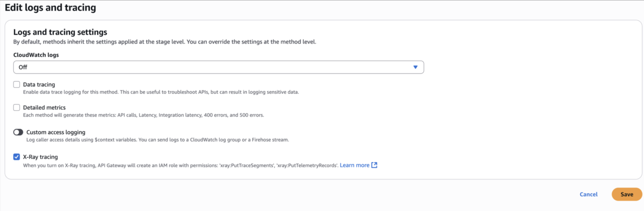Viewport: 644px width, 211px height.
Task: Save the logs and tracing settings
Action: point(626,194)
